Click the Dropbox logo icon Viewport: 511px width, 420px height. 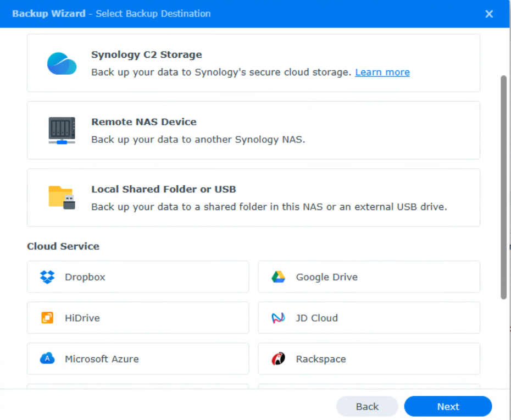47,277
